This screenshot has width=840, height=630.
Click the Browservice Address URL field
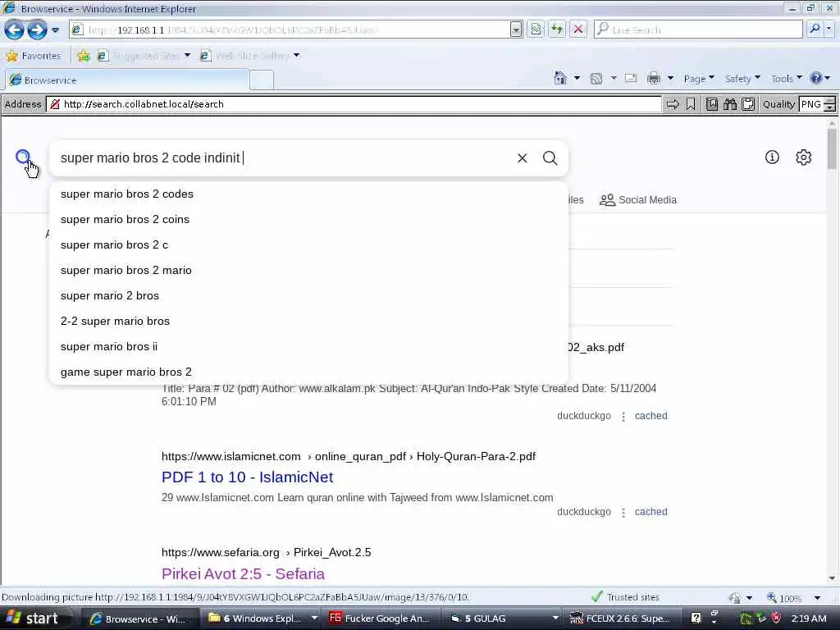(354, 104)
